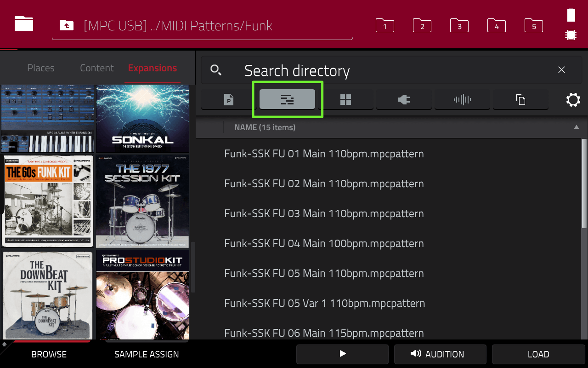
Task: Show all file types in browser
Action: tap(520, 99)
